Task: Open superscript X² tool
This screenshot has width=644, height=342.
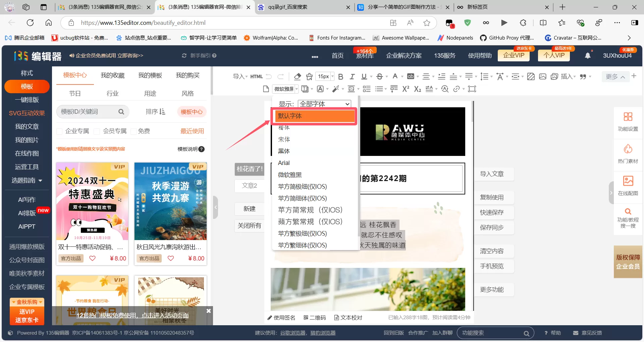Action: tap(406, 89)
